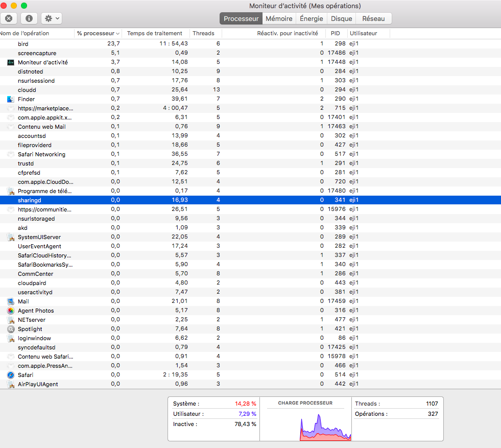Select the screencapture process row
Image resolution: width=501 pixels, height=448 pixels.
click(x=250, y=53)
